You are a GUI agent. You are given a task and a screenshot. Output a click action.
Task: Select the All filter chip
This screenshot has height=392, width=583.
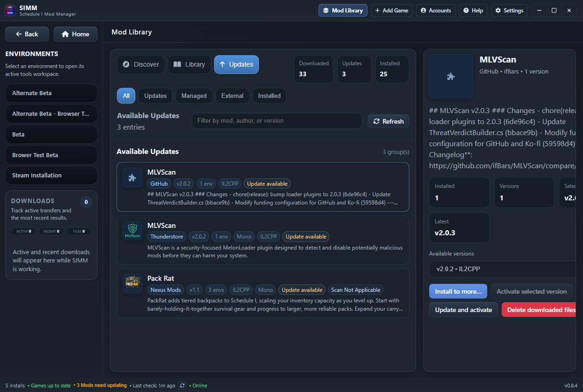tap(126, 96)
